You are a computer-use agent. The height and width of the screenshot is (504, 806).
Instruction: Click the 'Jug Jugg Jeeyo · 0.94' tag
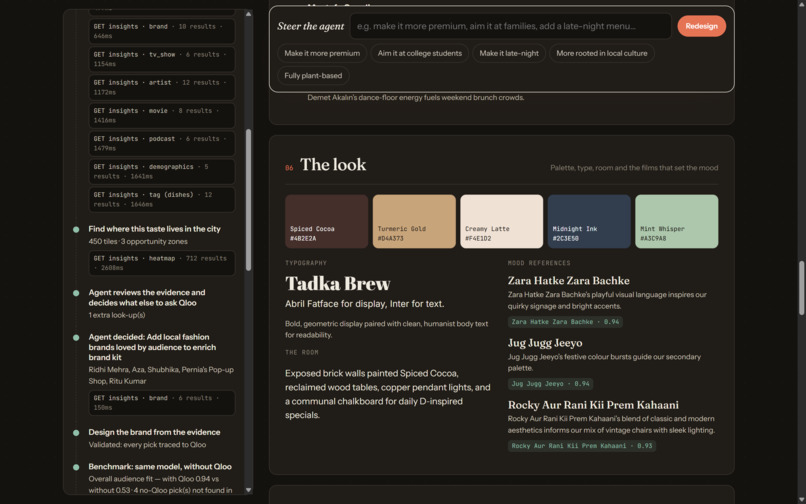(550, 384)
